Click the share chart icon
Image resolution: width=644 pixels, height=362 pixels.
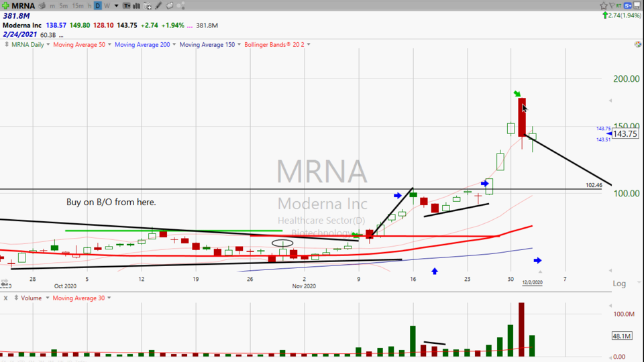click(x=180, y=6)
